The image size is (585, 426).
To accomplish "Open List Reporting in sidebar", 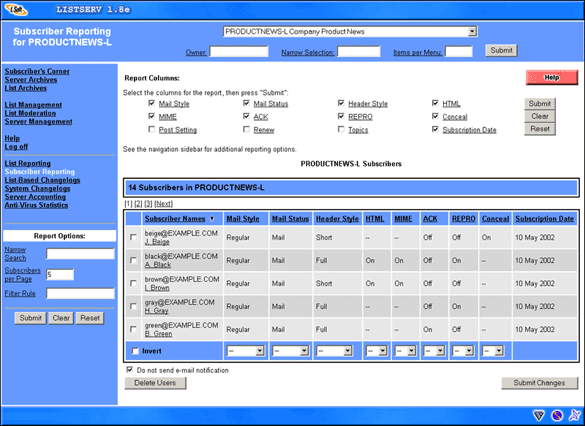I will (28, 163).
